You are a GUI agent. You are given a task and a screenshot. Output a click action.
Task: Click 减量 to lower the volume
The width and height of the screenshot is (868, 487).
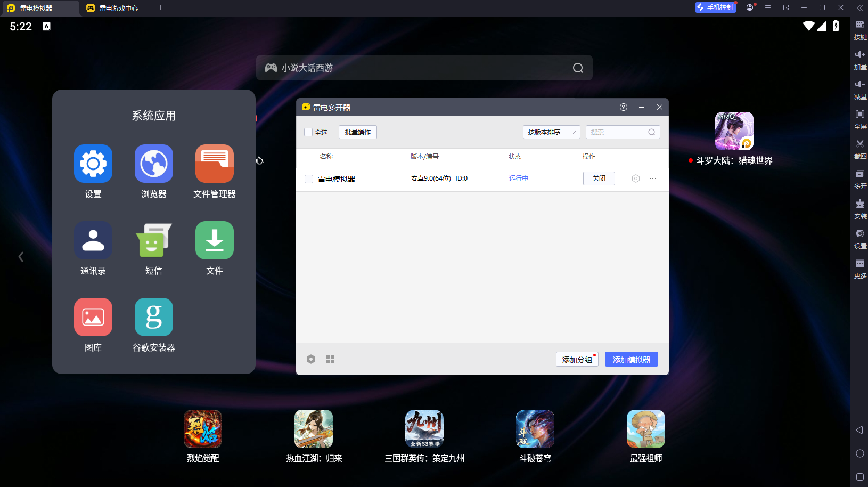[x=860, y=90]
